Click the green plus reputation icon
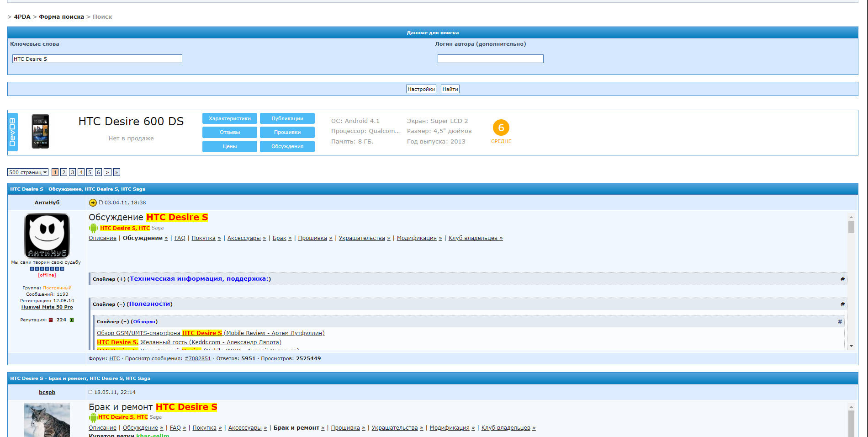This screenshot has height=437, width=868. click(72, 320)
